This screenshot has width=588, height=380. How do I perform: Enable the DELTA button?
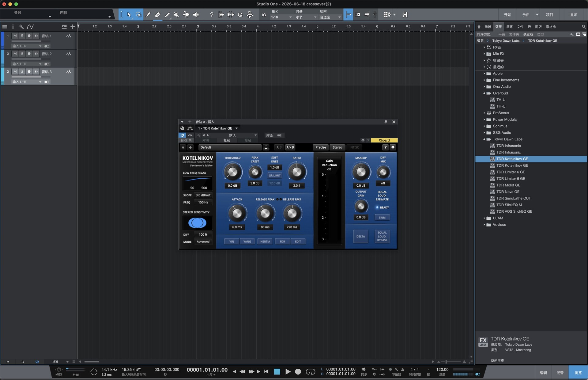[361, 237]
